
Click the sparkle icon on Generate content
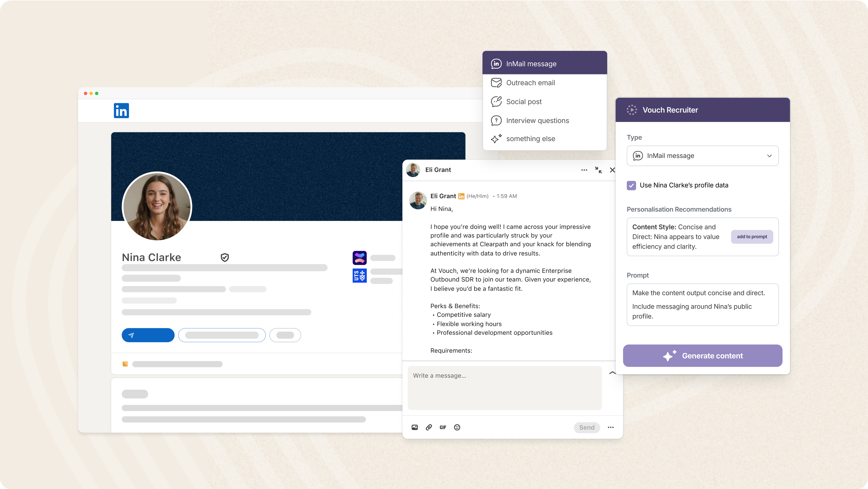click(x=669, y=356)
